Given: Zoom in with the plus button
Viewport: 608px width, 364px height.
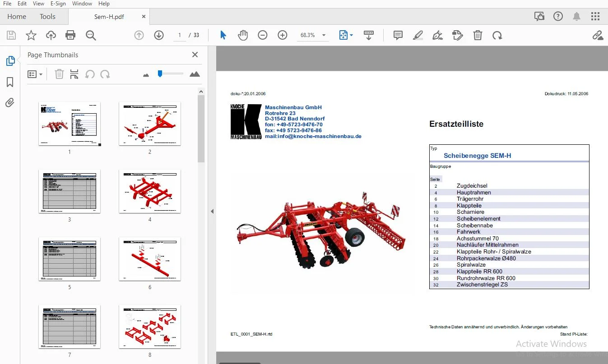Looking at the screenshot, I should [x=283, y=35].
